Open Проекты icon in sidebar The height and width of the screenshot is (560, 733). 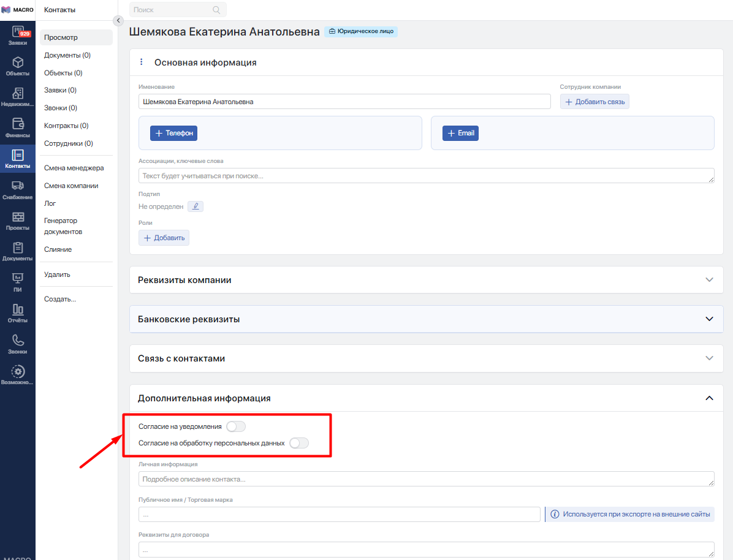[x=18, y=221]
